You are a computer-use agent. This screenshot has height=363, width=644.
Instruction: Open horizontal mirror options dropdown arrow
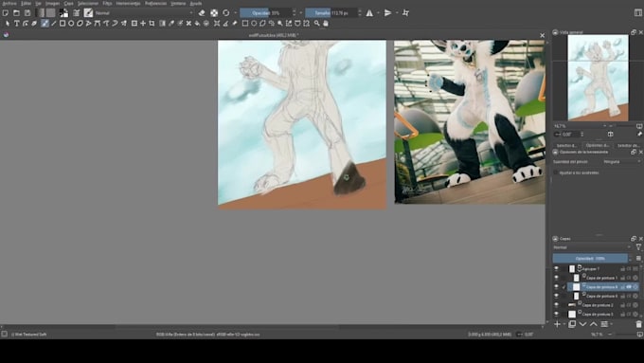[378, 13]
